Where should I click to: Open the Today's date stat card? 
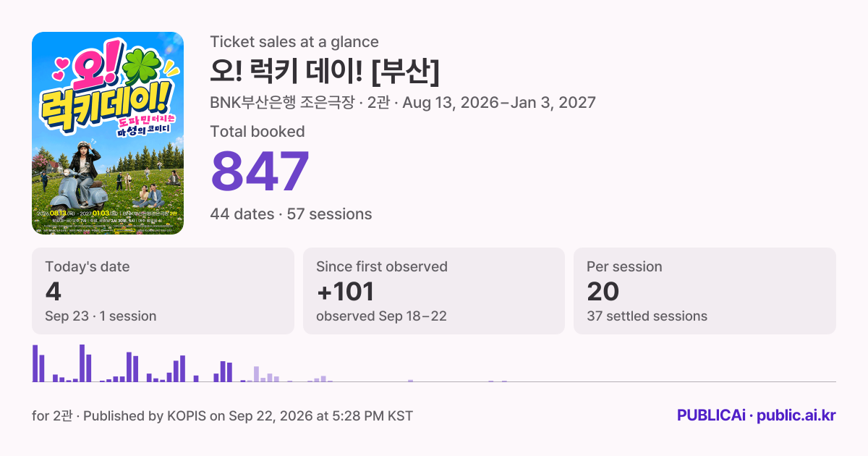click(x=163, y=291)
